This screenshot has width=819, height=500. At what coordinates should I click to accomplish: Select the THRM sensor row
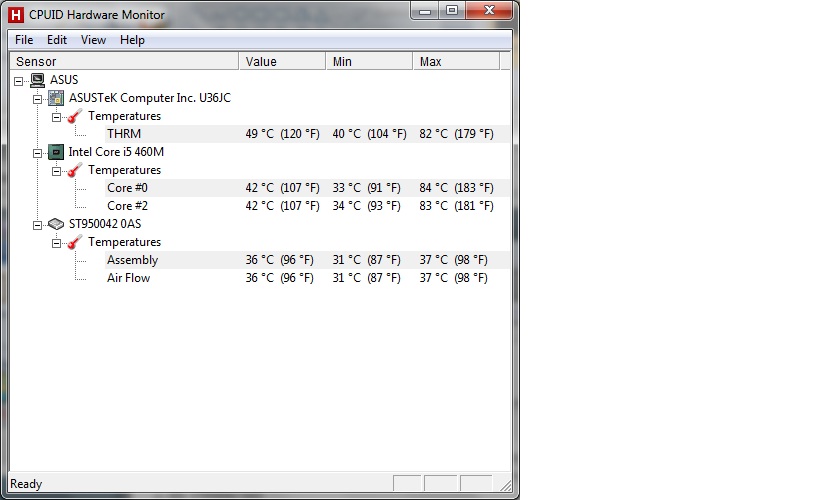coord(307,134)
